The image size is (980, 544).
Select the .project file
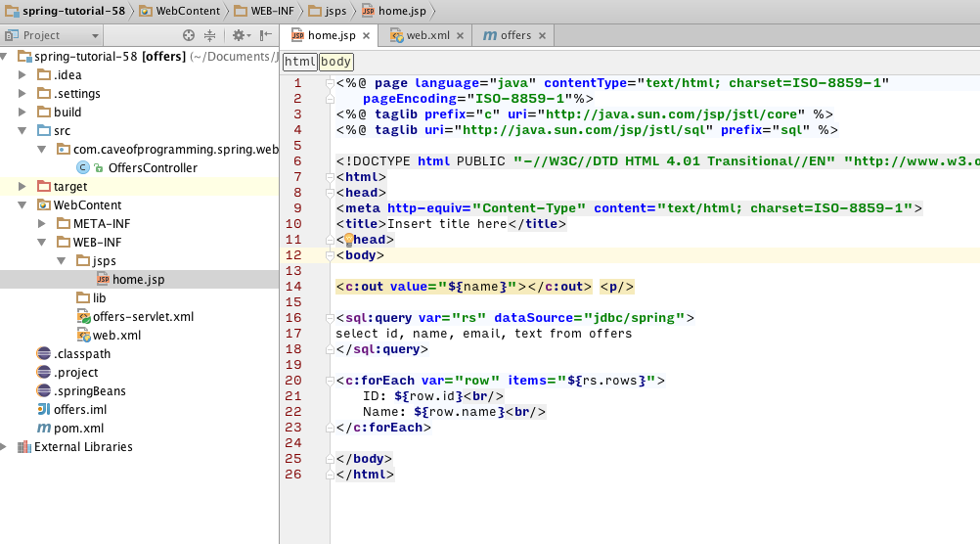(x=75, y=372)
